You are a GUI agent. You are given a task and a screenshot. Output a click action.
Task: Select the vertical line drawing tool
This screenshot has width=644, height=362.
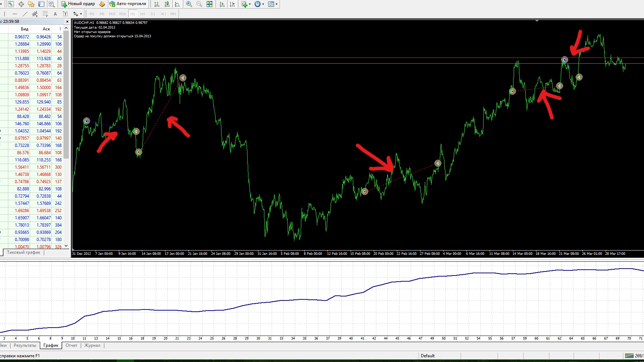[x=5, y=14]
